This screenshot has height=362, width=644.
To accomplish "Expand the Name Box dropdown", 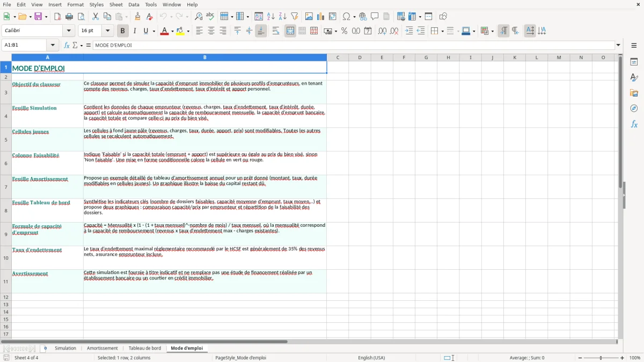I will point(53,45).
